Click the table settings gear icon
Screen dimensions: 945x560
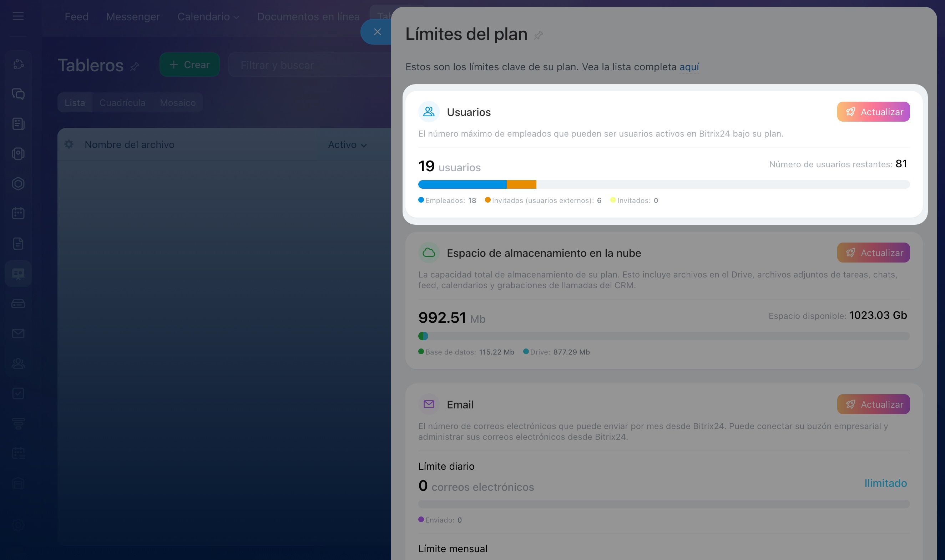click(x=69, y=144)
